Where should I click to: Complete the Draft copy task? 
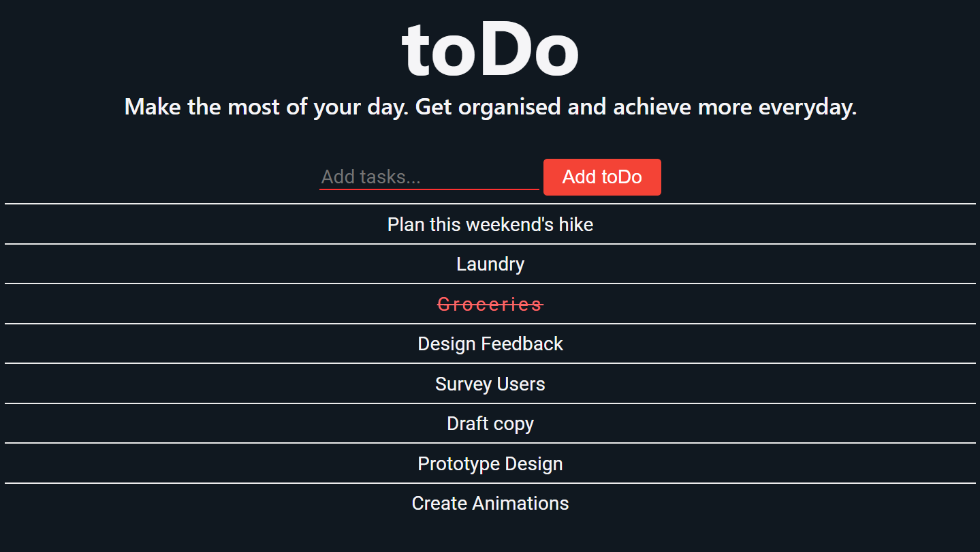(x=490, y=423)
